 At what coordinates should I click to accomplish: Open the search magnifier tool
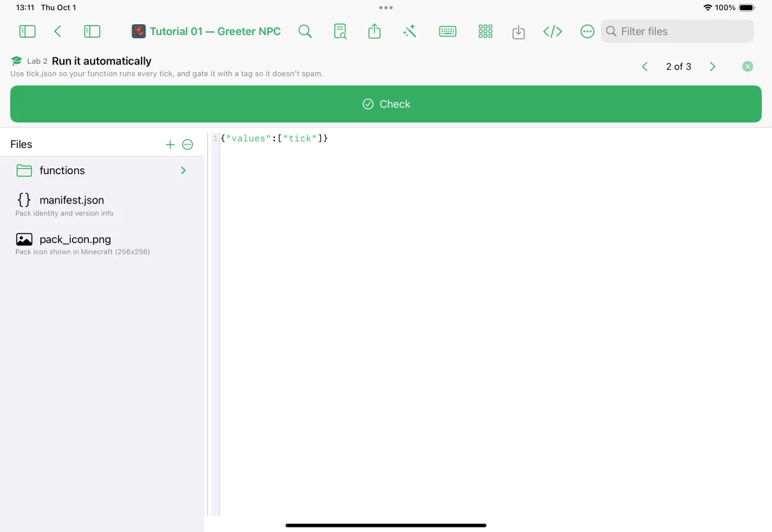(x=305, y=31)
